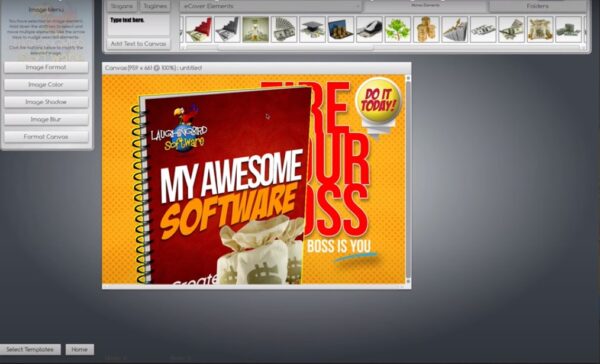
Task: Open the eCover Elements dropdown
Action: (271, 6)
